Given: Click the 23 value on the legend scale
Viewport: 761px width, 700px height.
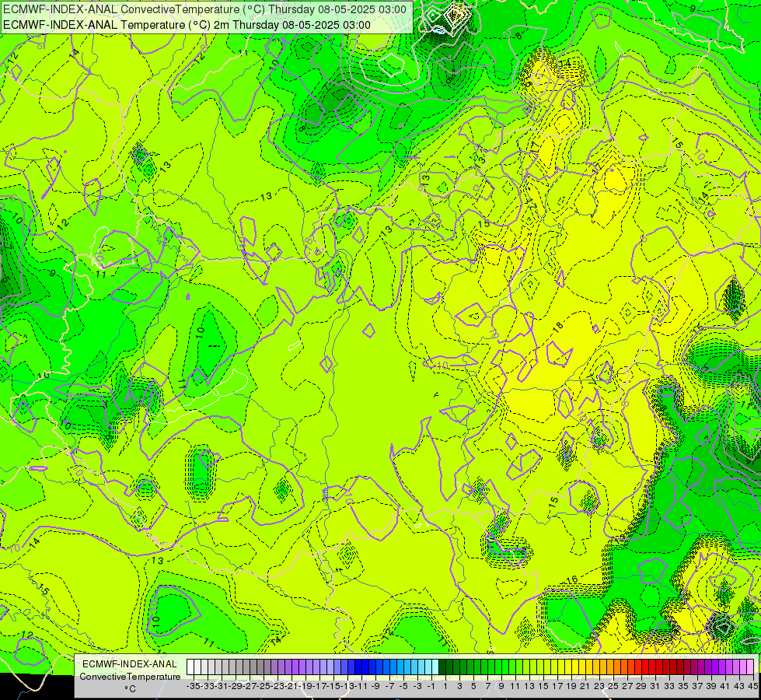Looking at the screenshot, I should (599, 687).
